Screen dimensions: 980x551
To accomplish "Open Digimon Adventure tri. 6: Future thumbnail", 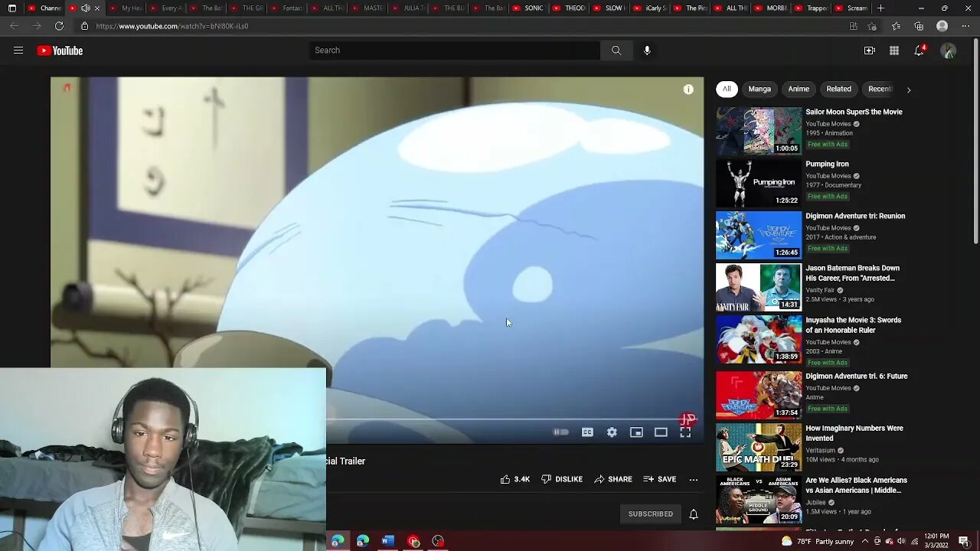I will (x=759, y=396).
